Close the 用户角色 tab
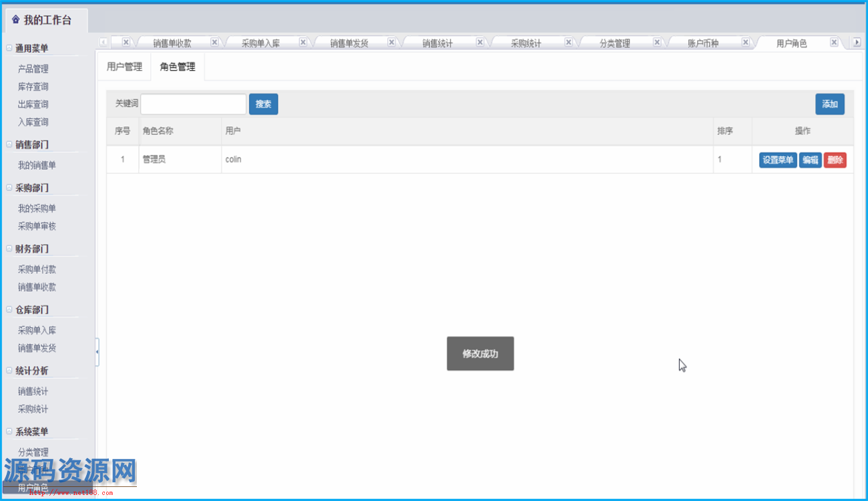Screen dimensions: 868x501 [834, 42]
